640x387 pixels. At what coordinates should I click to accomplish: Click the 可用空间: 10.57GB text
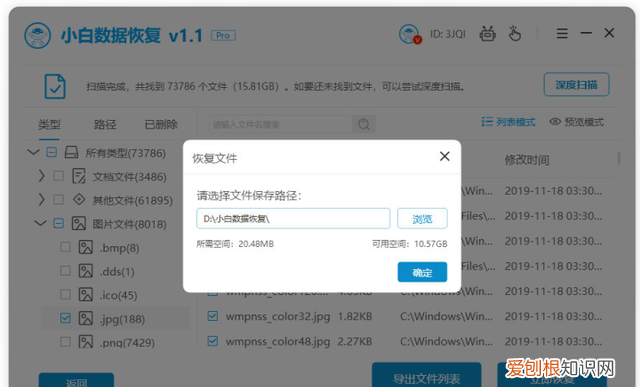pos(409,244)
